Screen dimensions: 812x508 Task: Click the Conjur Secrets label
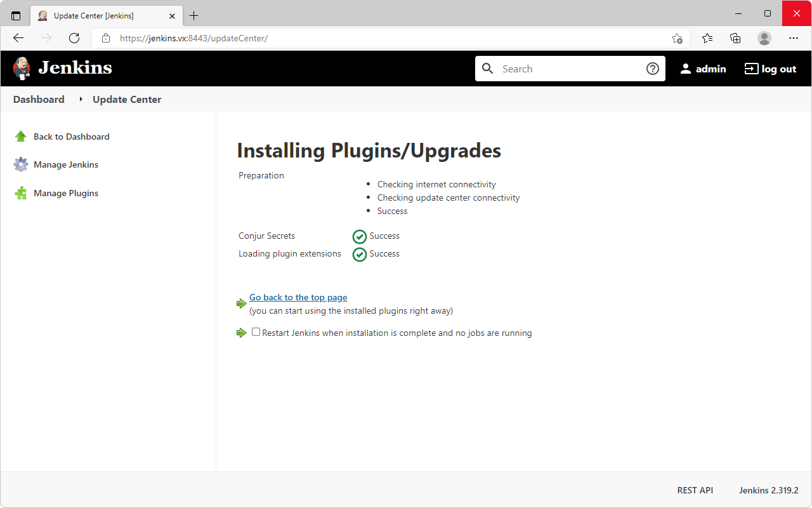tap(266, 236)
